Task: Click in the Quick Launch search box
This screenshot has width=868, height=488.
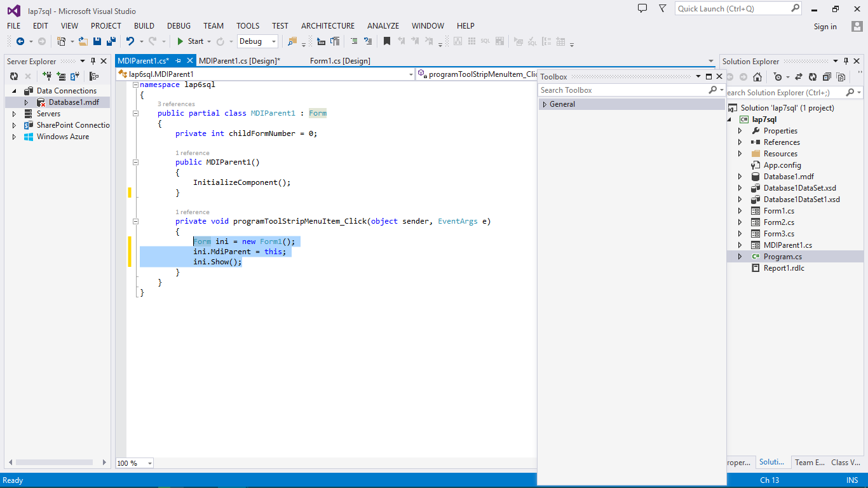Action: 731,8
